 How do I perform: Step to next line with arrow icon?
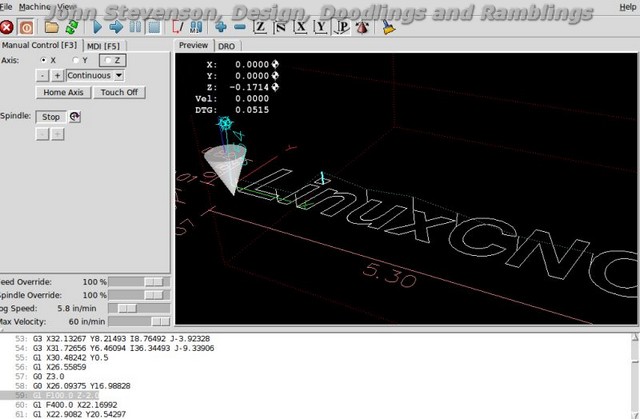pos(116,27)
